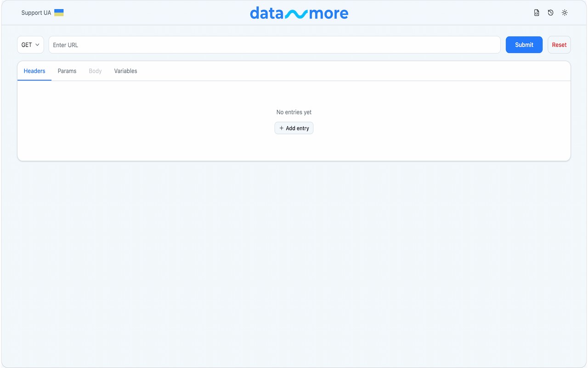Open the Params tab

pos(67,71)
